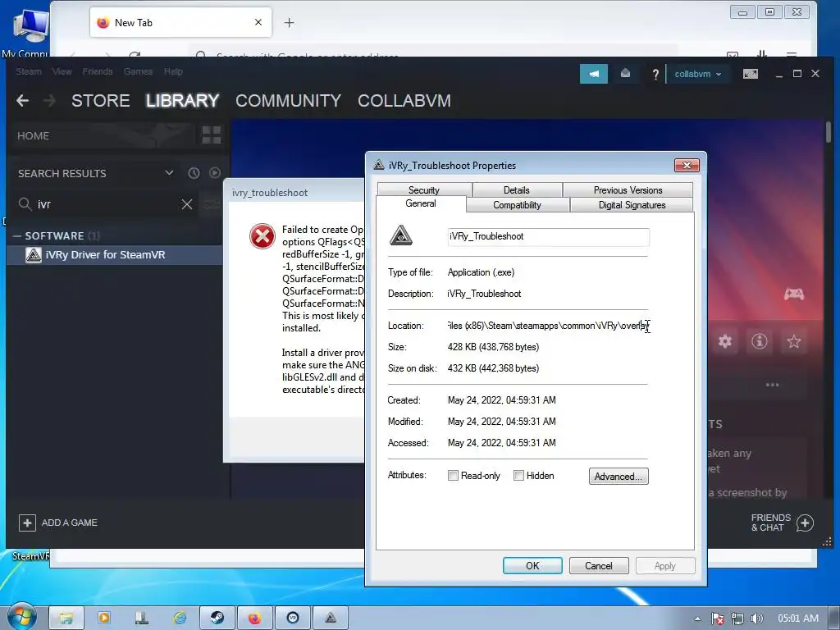Open a new Firefox tab
The image size is (840, 630).
click(290, 22)
